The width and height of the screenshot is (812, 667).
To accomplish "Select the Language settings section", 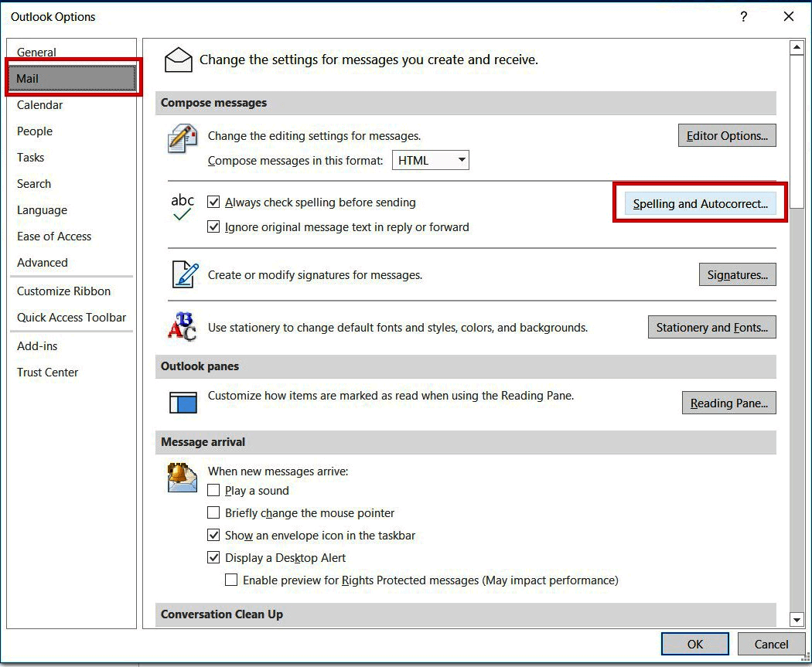I will click(41, 209).
